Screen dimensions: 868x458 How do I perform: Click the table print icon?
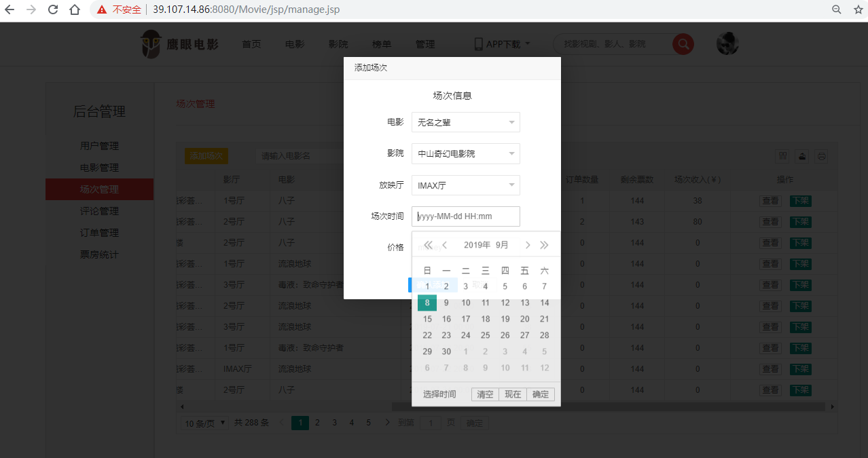click(822, 156)
